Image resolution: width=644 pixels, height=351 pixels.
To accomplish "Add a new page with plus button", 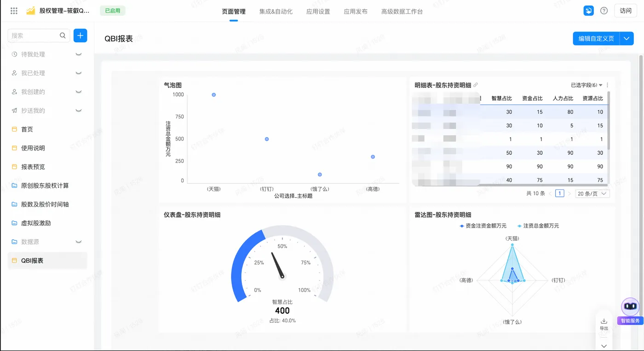I will click(x=80, y=35).
